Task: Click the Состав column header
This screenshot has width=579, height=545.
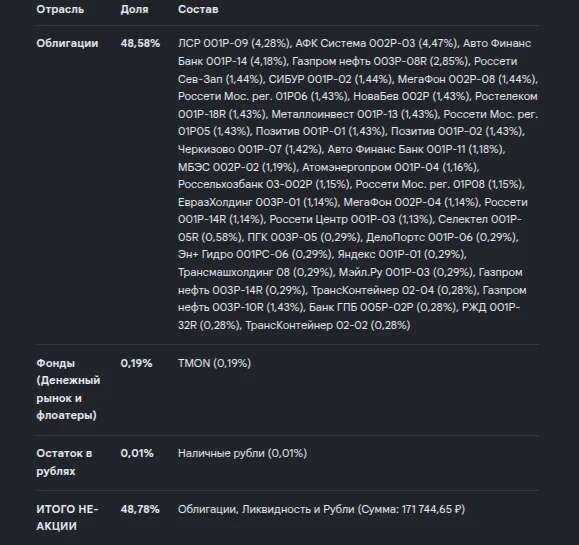Action: [x=198, y=9]
